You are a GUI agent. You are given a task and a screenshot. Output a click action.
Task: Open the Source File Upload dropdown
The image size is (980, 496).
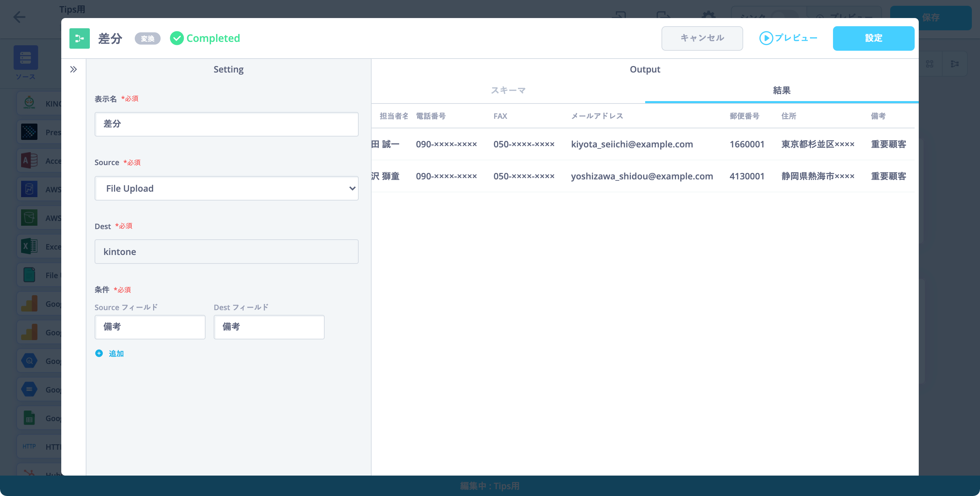click(226, 189)
